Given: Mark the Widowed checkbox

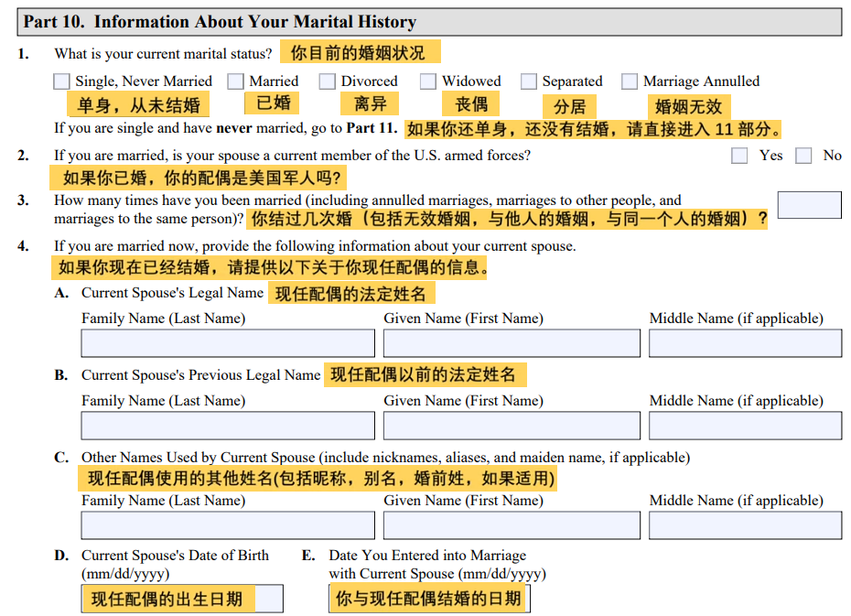Looking at the screenshot, I should [428, 81].
